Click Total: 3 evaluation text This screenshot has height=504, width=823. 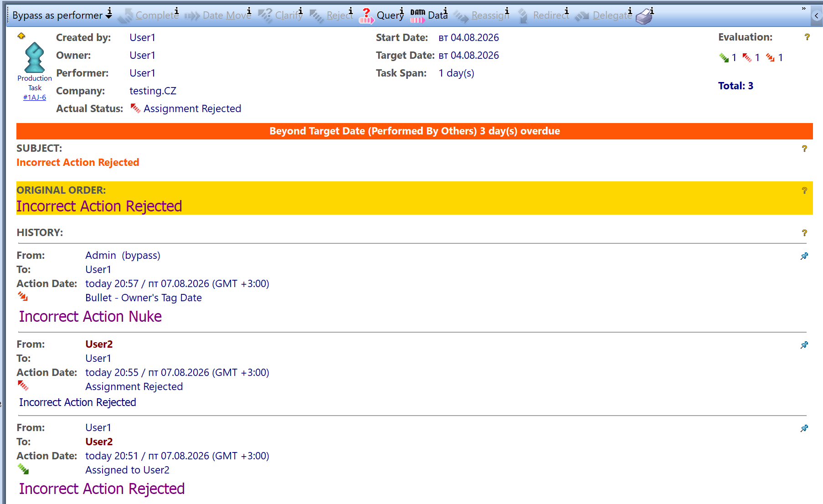click(x=736, y=86)
